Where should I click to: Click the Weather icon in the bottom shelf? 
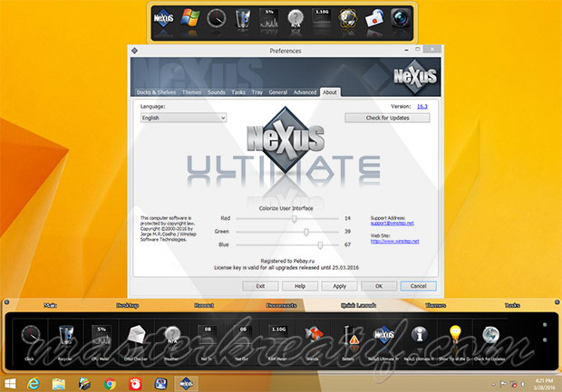pos(172,335)
